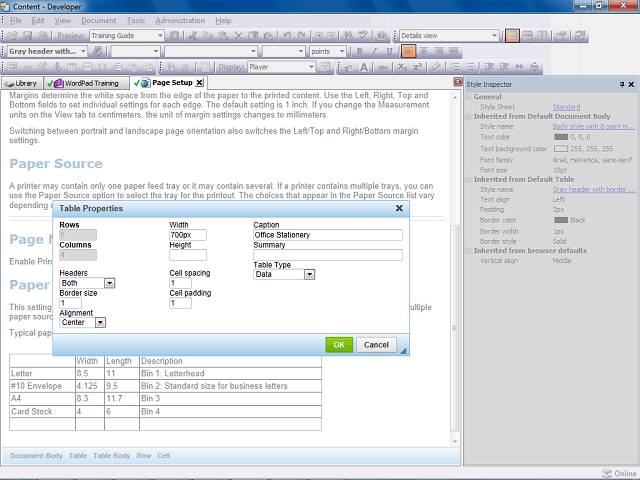Click the Refresh arrows icon

coord(580,36)
